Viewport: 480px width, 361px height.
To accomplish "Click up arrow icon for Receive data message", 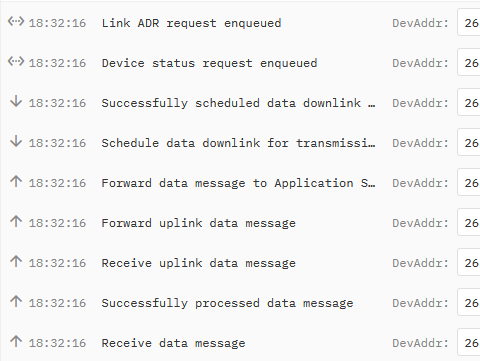I will 16,342.
